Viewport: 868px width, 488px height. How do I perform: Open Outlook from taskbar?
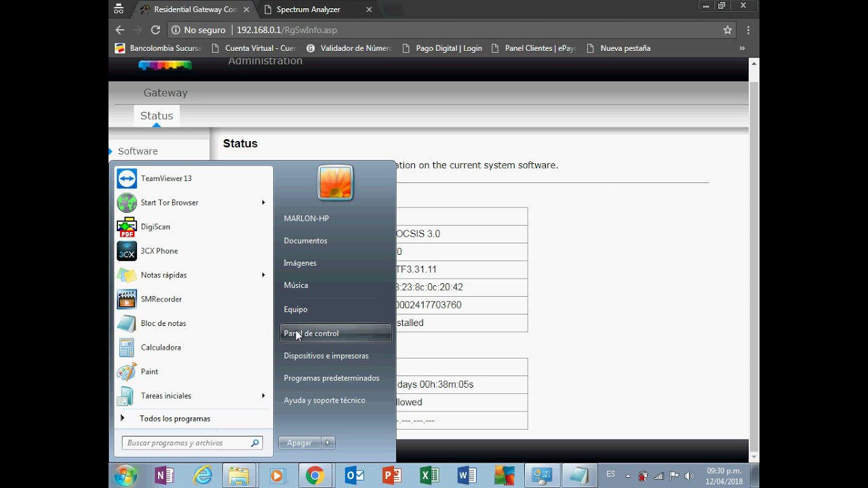(354, 476)
